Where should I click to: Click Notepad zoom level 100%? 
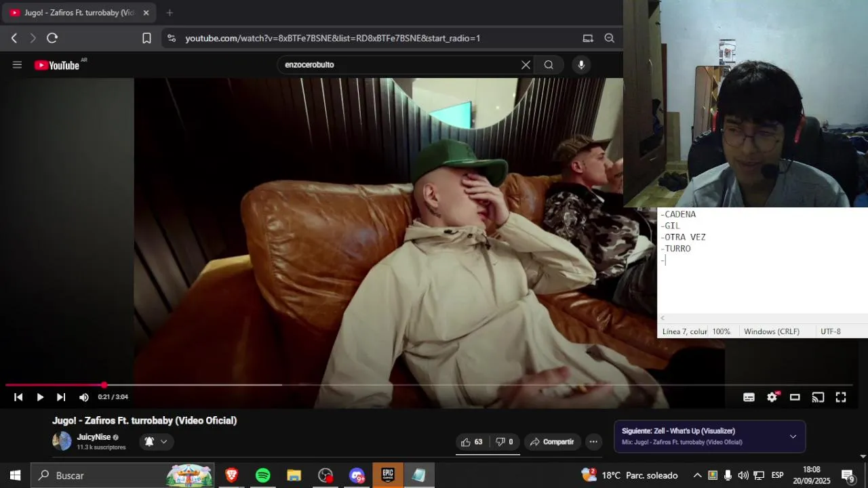(x=722, y=331)
